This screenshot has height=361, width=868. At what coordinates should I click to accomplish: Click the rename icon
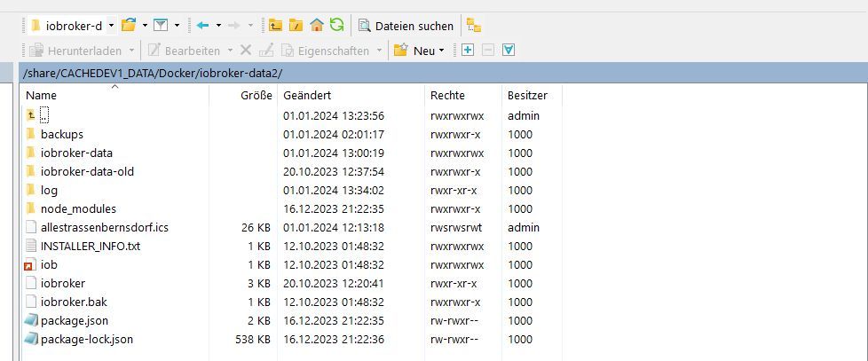266,51
